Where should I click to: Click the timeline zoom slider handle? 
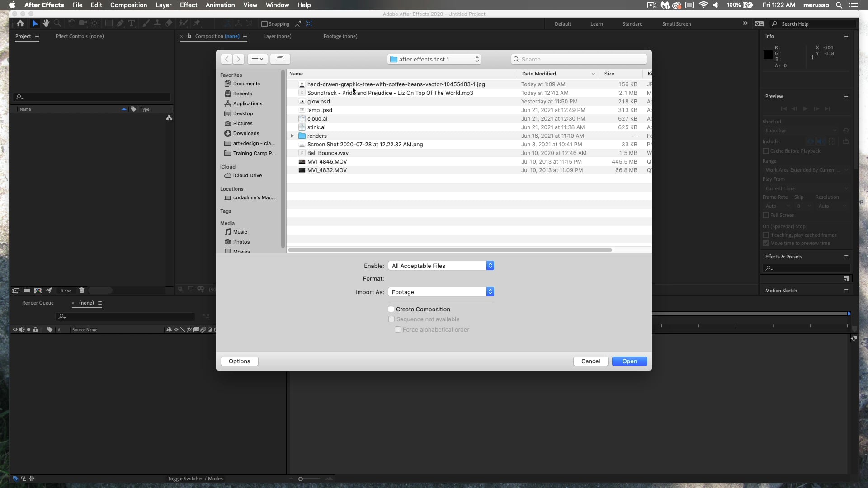(300, 479)
